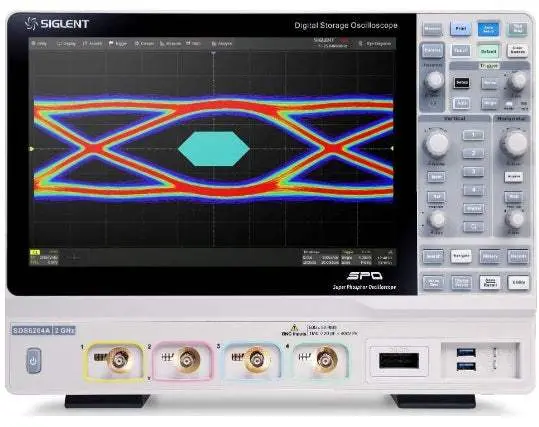Toggle channel 2 button in Vertical section

coord(473,153)
